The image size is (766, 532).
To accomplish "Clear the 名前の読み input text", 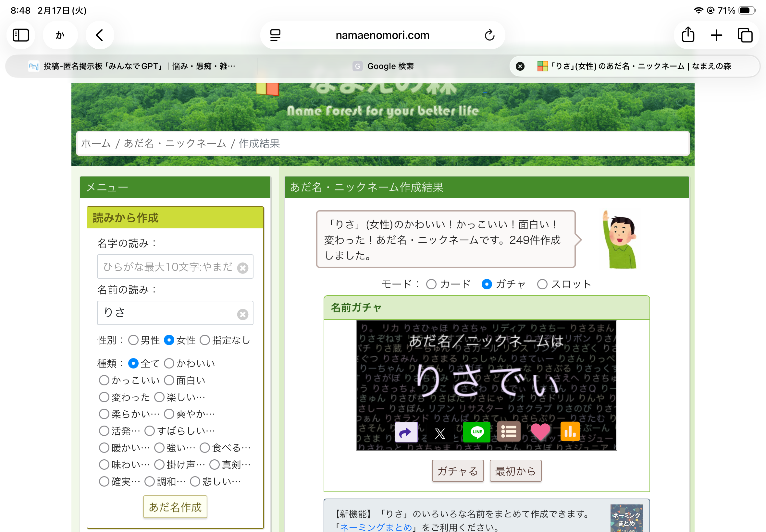I will pos(242,314).
